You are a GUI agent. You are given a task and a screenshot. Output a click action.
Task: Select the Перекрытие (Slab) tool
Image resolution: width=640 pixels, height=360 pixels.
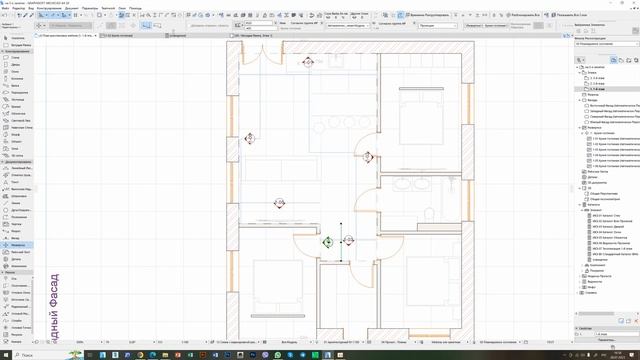coord(16,93)
